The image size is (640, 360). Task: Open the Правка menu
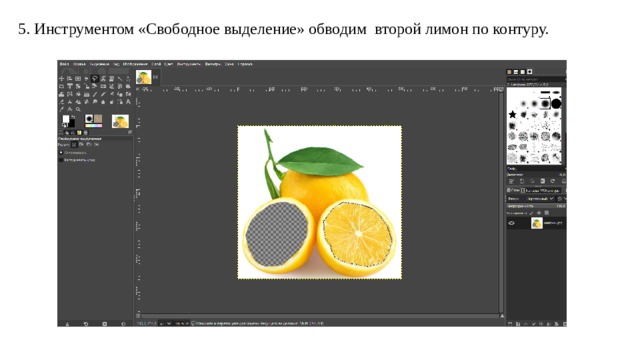coord(79,64)
